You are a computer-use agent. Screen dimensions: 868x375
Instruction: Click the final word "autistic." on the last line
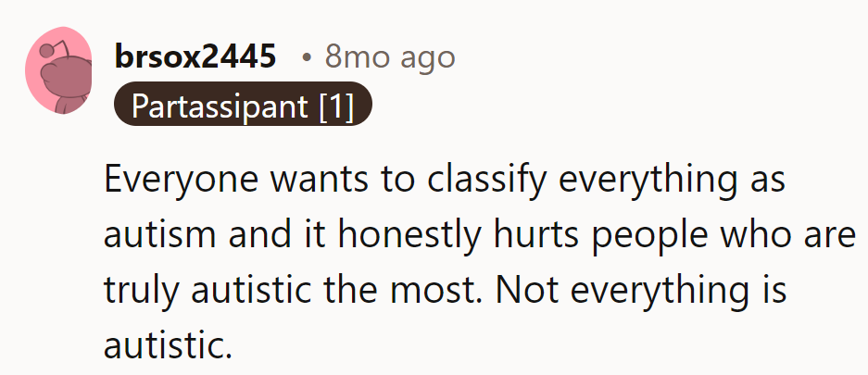tap(167, 346)
